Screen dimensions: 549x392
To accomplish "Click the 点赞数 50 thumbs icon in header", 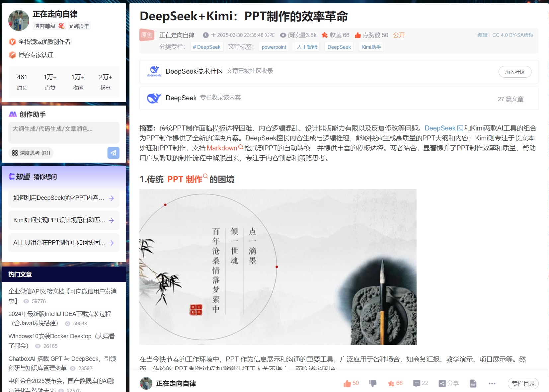I will [358, 35].
